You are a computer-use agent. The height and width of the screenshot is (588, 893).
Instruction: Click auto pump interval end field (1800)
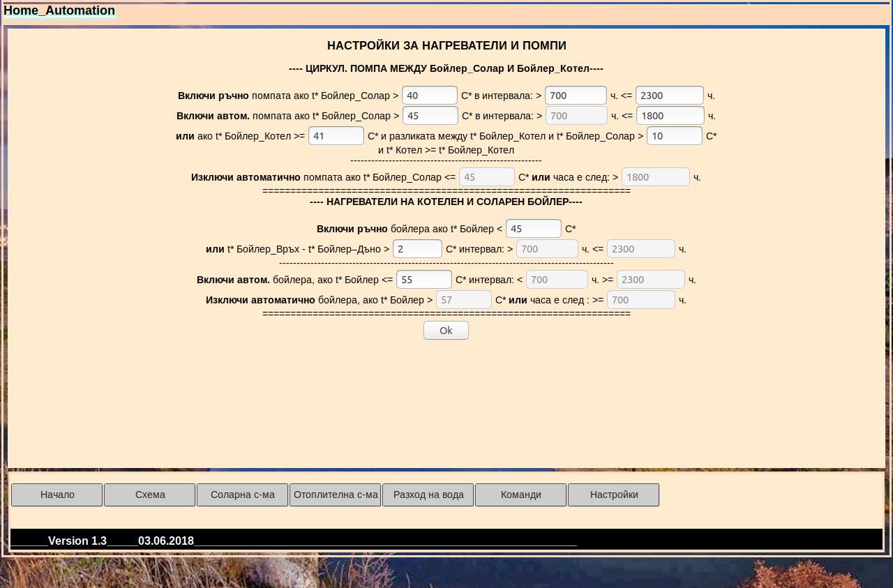[670, 116]
